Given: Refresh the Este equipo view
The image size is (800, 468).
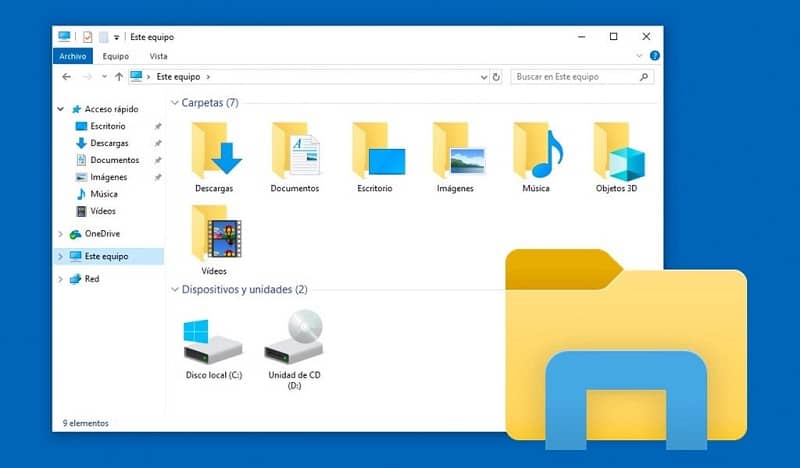Looking at the screenshot, I should tap(496, 77).
